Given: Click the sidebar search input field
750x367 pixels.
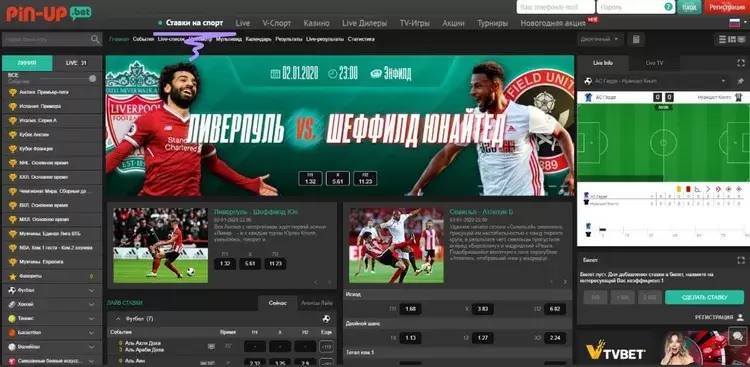Looking at the screenshot, I should [x=52, y=39].
